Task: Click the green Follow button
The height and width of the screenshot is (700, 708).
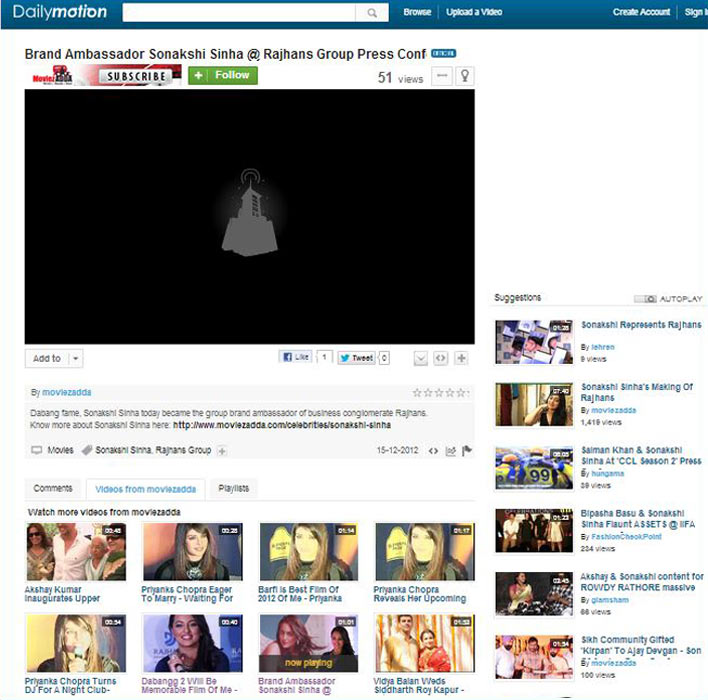Action: click(223, 75)
